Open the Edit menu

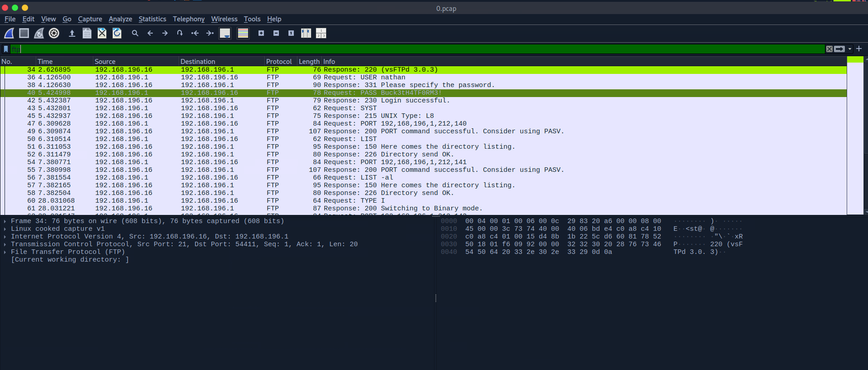(29, 19)
